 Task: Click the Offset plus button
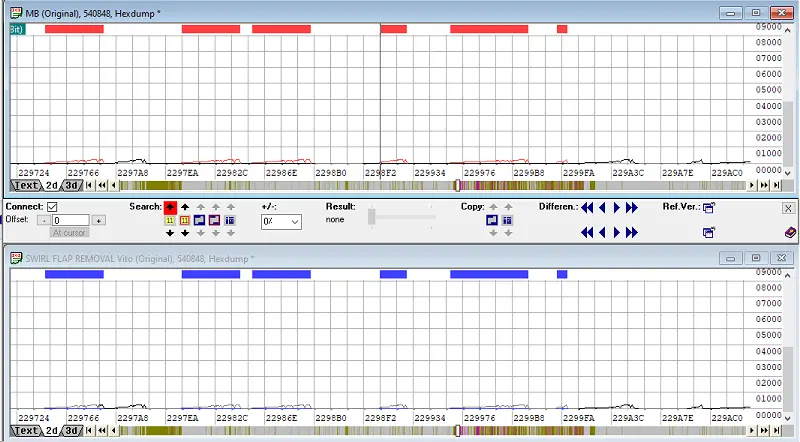(98, 220)
